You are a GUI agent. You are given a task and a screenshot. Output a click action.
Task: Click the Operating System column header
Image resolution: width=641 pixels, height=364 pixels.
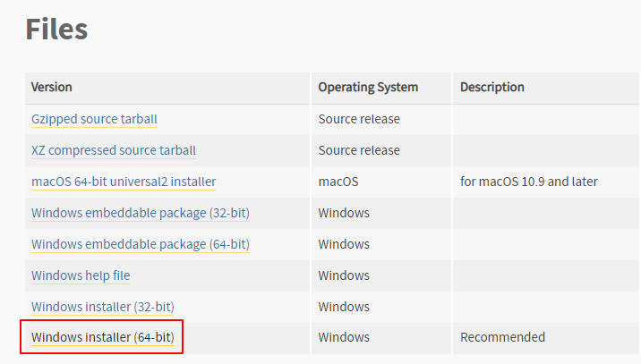click(368, 87)
